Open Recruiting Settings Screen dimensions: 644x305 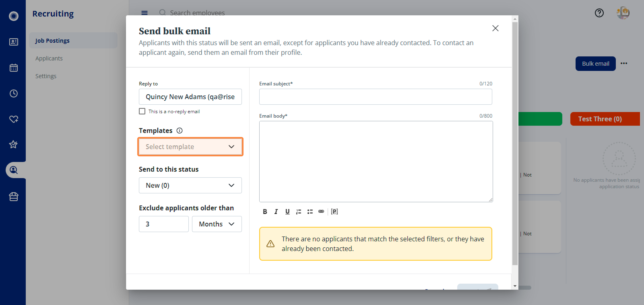click(46, 76)
